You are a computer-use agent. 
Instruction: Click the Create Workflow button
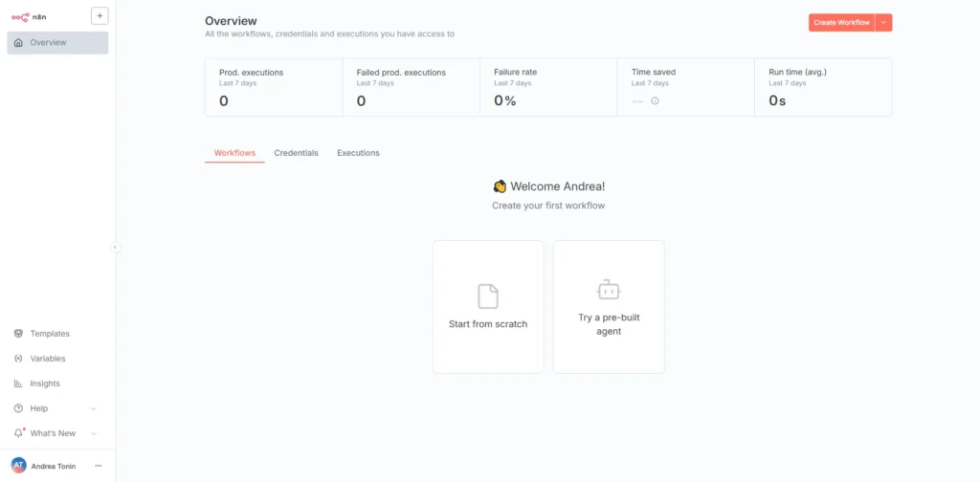(841, 23)
